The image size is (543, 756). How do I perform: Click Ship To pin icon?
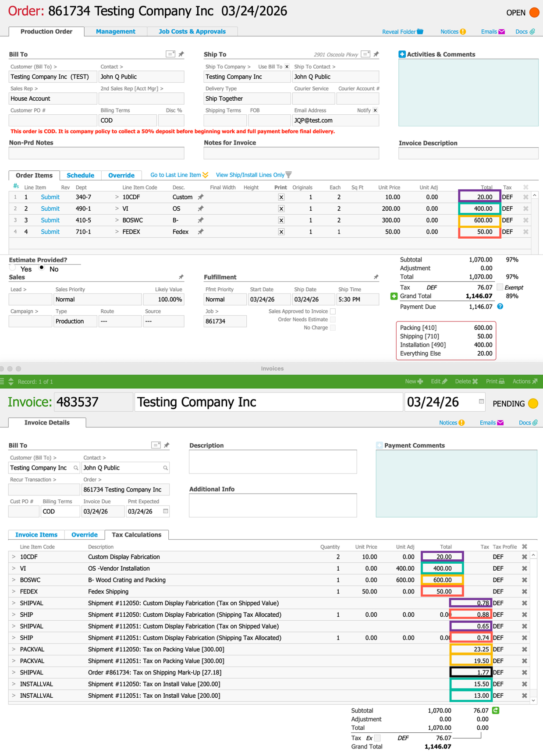tap(376, 54)
